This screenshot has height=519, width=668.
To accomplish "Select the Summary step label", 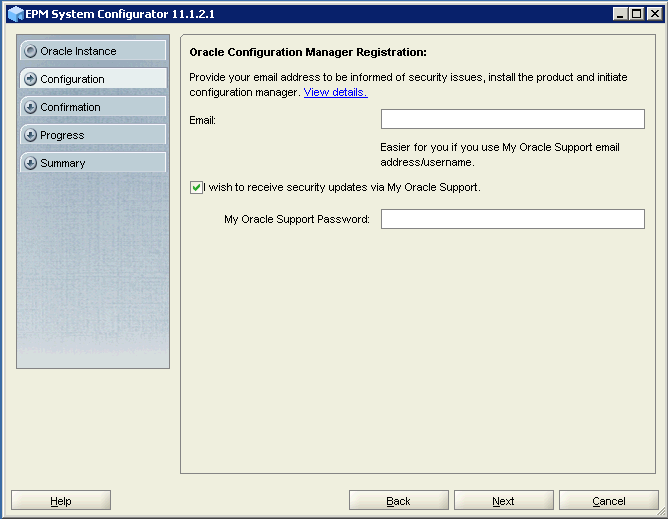I will 63,163.
